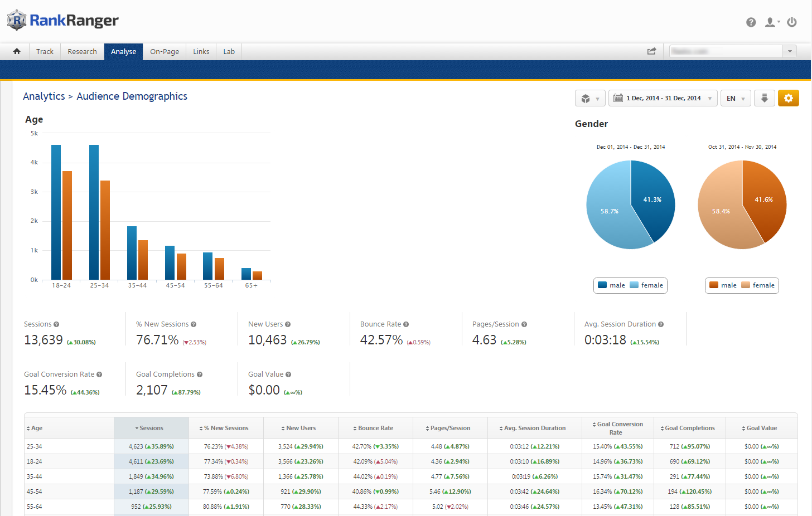Toggle male legend in blue Gender chart
Viewport: 812px width, 516px height.
coord(612,285)
